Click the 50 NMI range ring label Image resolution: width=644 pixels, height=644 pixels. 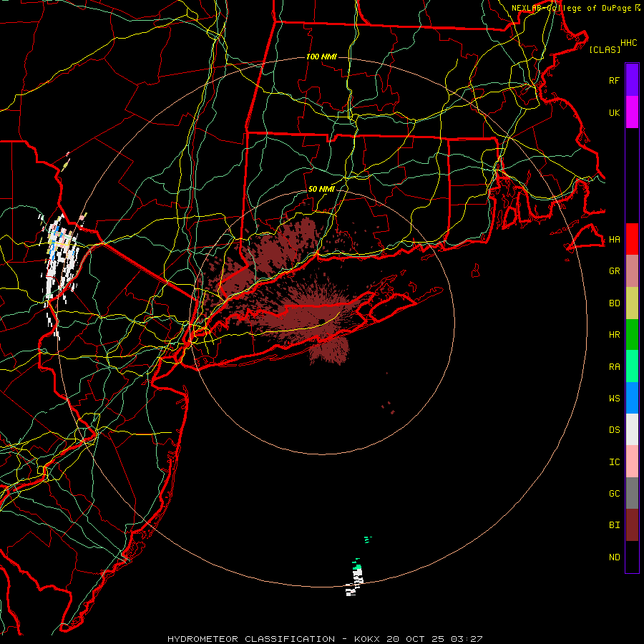(321, 189)
